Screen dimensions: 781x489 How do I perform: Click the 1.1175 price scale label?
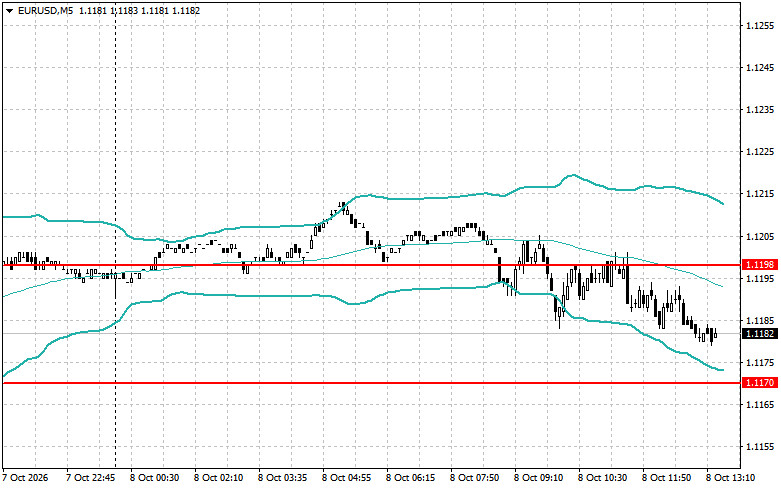coord(760,362)
